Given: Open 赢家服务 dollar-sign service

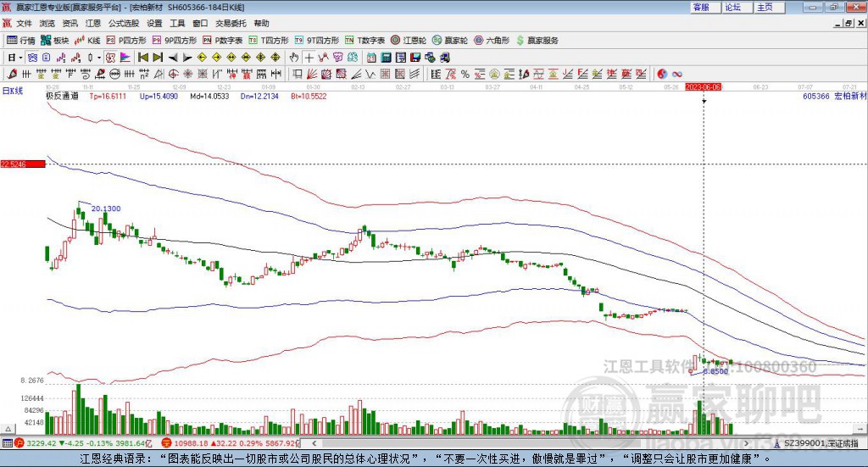Looking at the screenshot, I should 537,41.
